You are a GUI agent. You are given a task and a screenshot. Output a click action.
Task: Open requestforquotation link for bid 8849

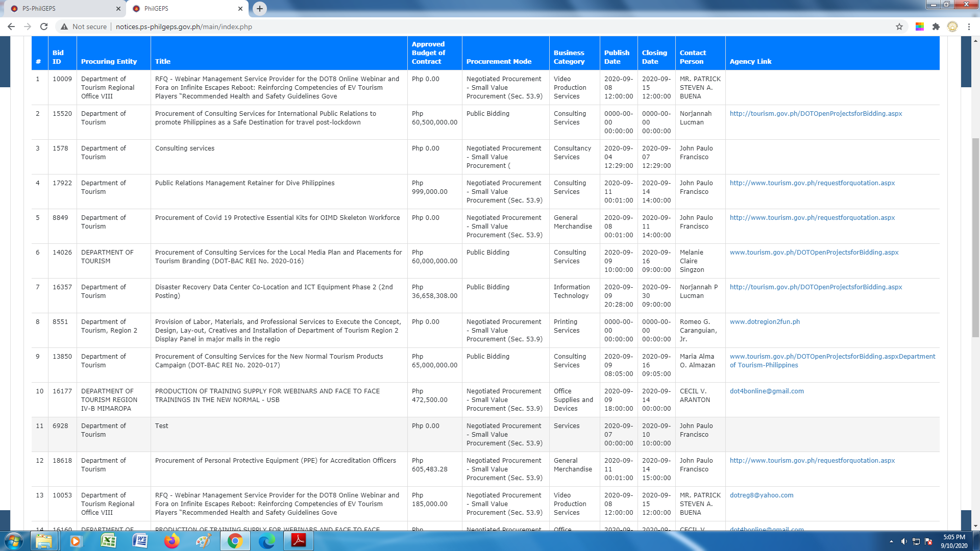point(812,218)
